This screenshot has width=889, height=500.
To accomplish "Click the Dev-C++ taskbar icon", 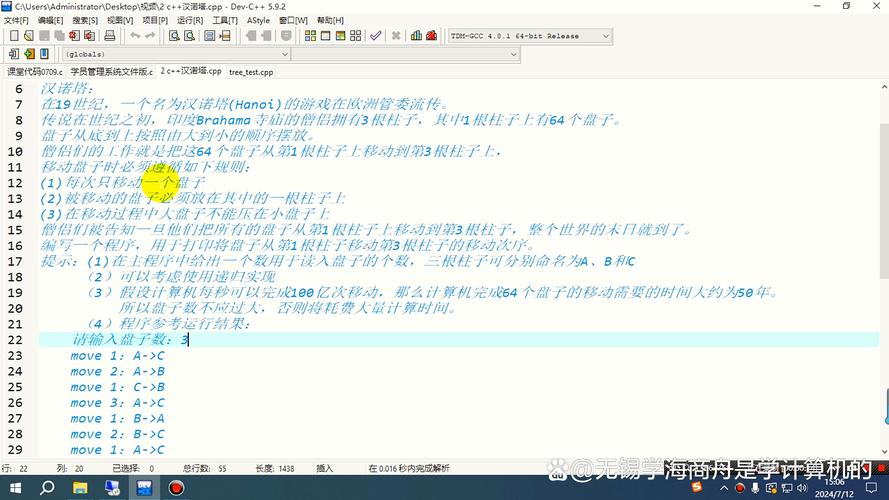I will tap(145, 488).
